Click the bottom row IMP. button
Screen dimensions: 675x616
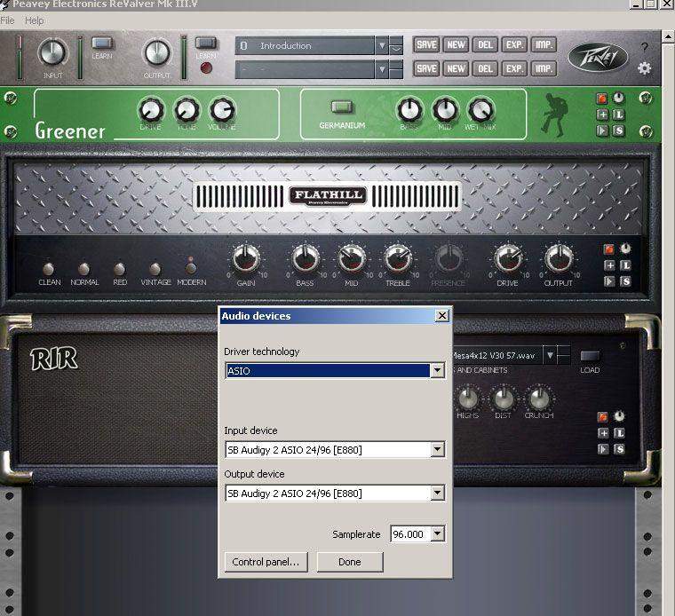[x=544, y=69]
